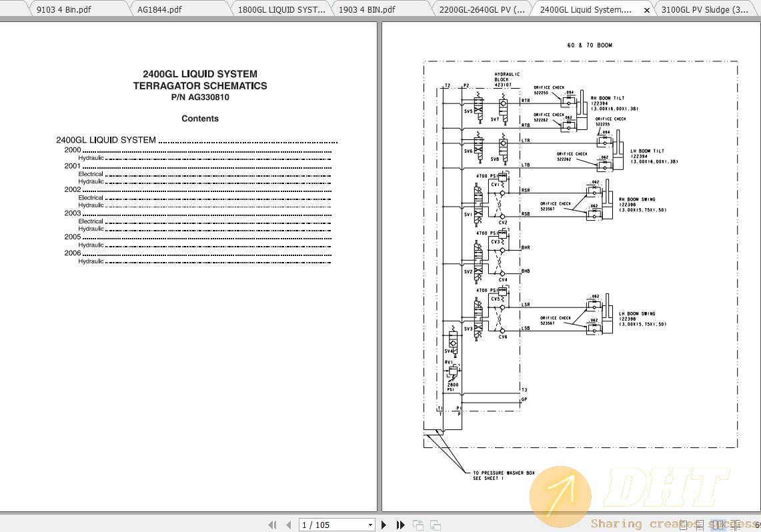Open Electrical under the 2002 entry

pos(204,198)
